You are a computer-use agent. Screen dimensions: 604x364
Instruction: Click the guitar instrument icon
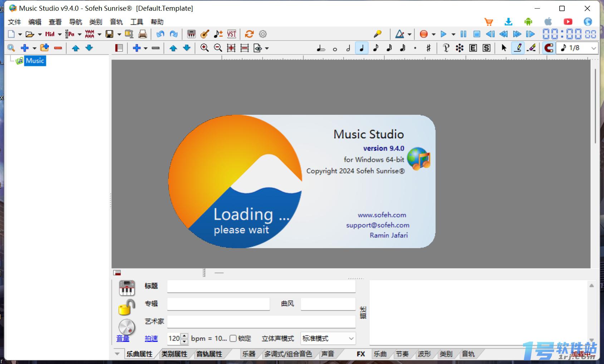tap(205, 34)
